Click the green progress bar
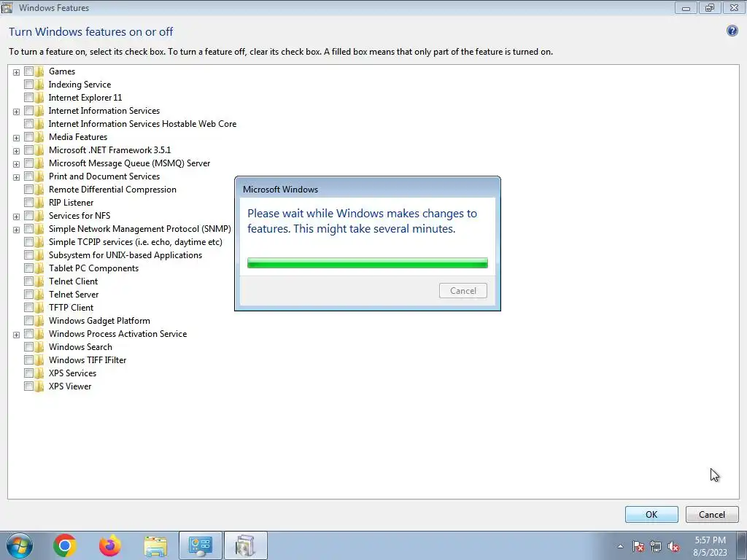The width and height of the screenshot is (747, 560). click(x=368, y=262)
